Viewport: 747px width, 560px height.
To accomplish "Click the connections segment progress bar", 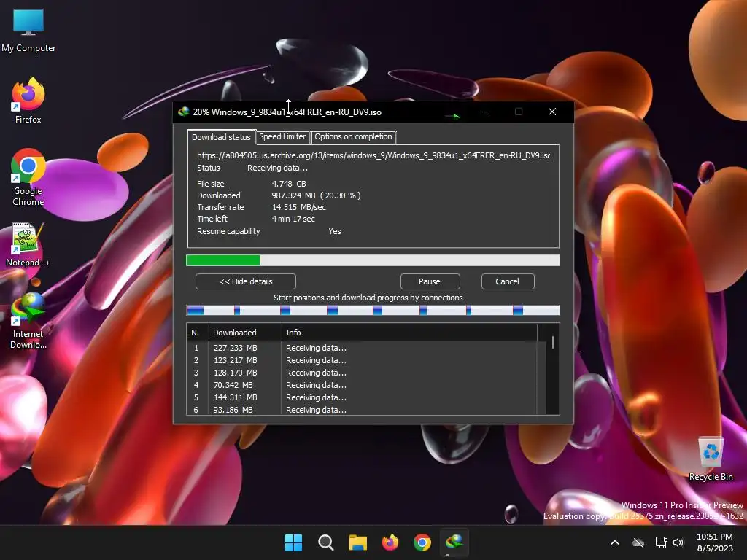I will click(x=373, y=311).
